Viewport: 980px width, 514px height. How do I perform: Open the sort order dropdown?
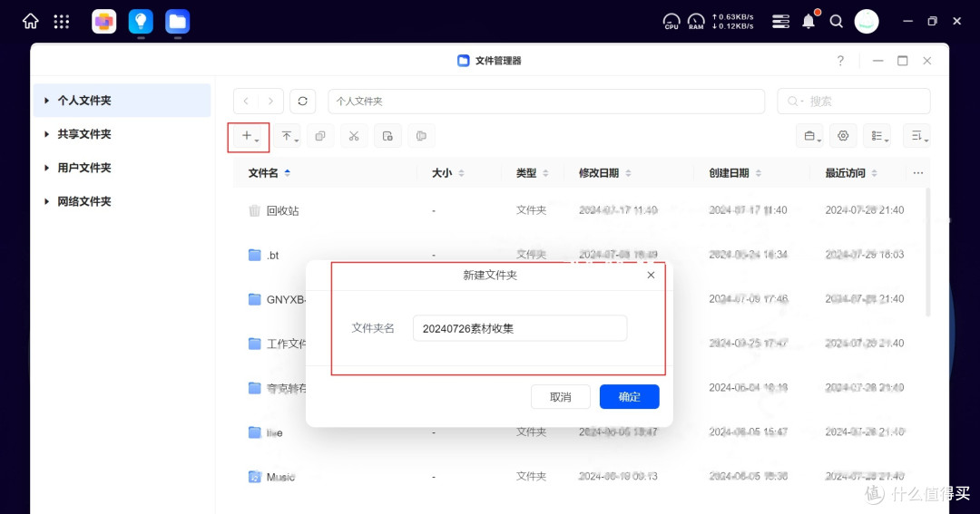916,136
